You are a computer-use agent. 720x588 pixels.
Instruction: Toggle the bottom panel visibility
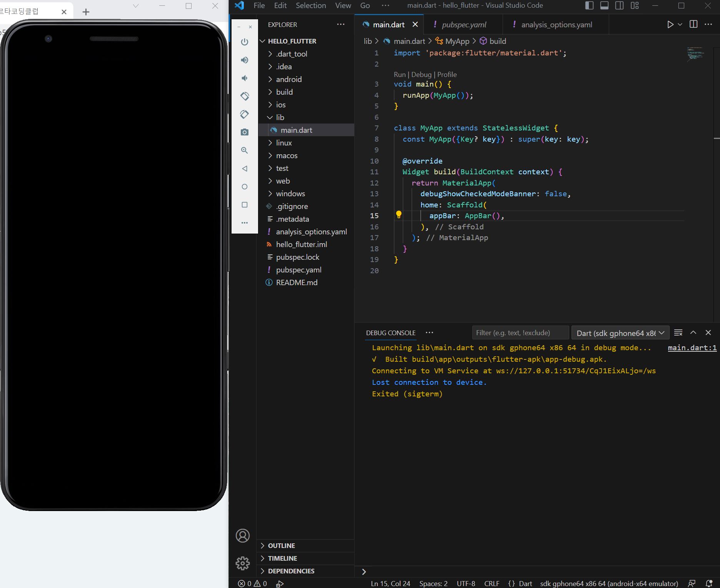[x=604, y=5]
